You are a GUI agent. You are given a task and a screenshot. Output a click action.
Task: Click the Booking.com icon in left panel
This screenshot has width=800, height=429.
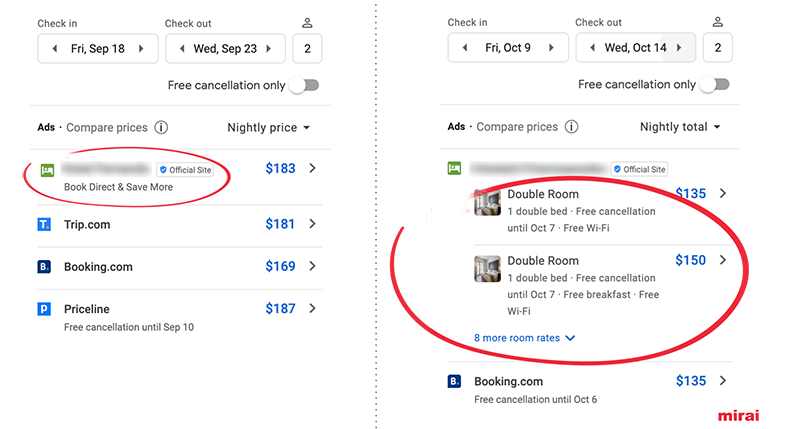(x=45, y=267)
